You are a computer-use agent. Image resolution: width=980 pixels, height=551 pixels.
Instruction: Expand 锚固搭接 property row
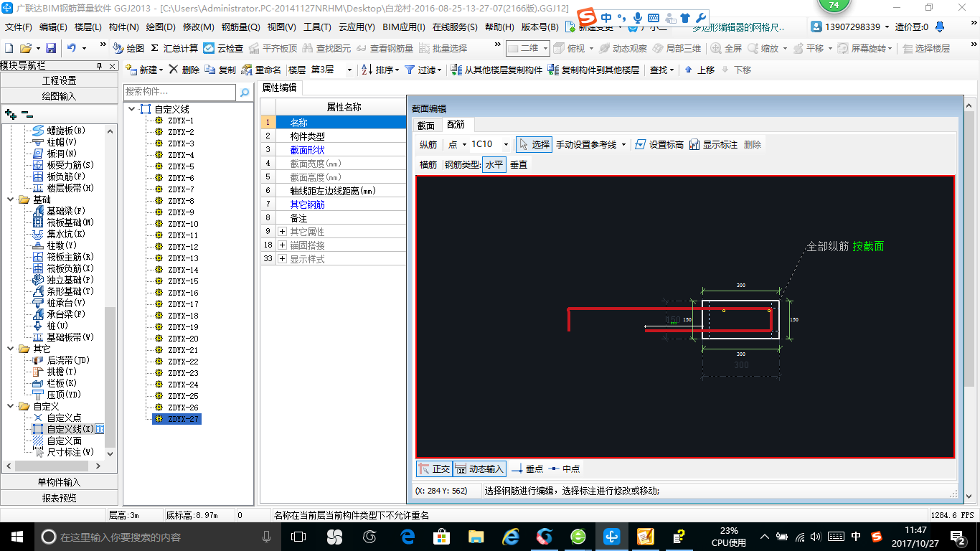pyautogui.click(x=282, y=245)
